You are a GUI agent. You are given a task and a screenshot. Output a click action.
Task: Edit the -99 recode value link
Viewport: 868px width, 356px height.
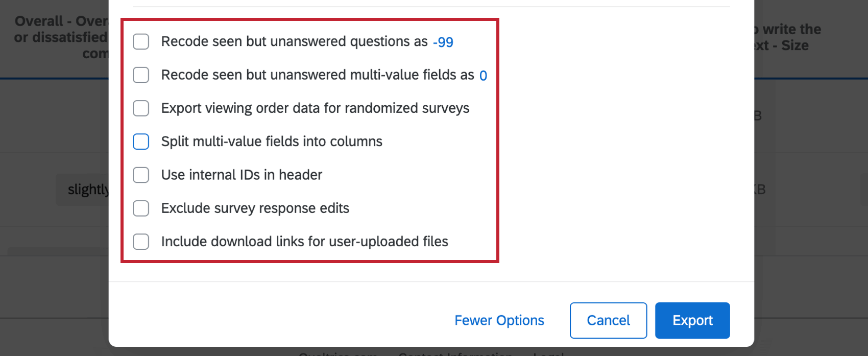click(x=443, y=42)
